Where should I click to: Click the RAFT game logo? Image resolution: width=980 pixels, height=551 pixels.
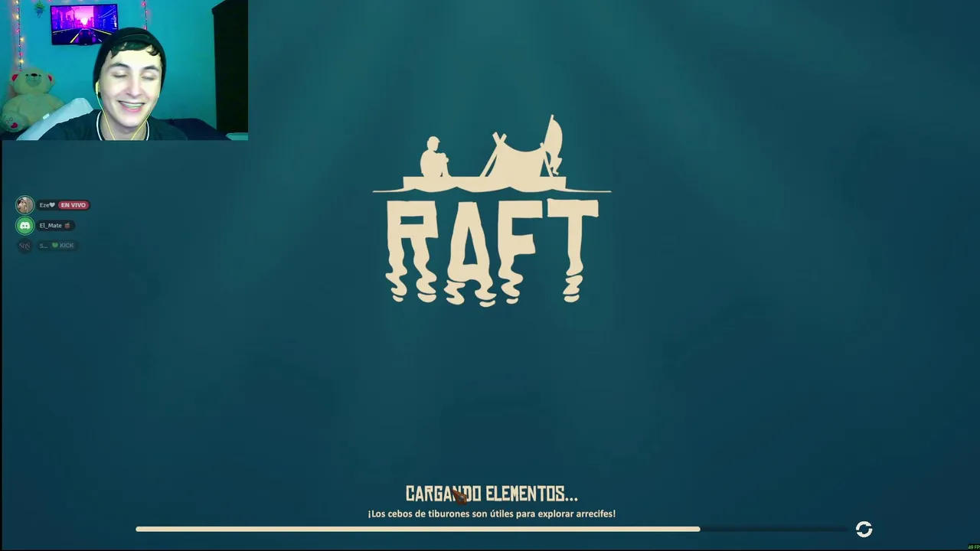point(492,210)
